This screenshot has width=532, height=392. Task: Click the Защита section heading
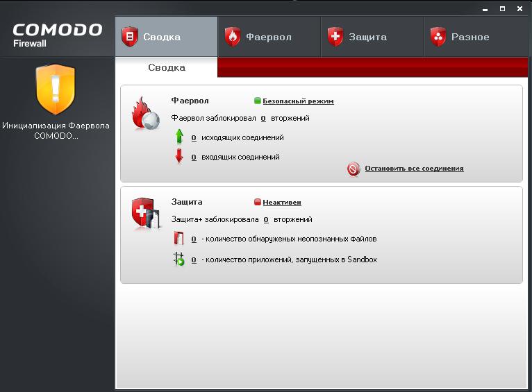[x=187, y=202]
